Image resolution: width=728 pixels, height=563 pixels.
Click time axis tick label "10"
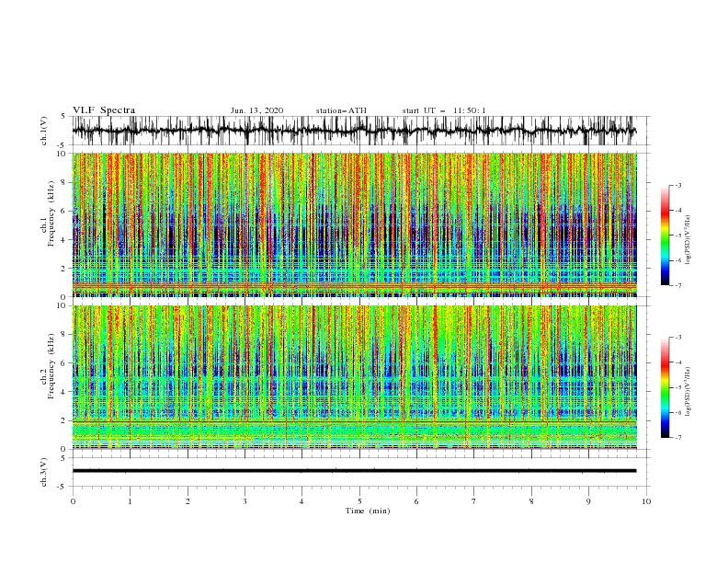pyautogui.click(x=646, y=501)
